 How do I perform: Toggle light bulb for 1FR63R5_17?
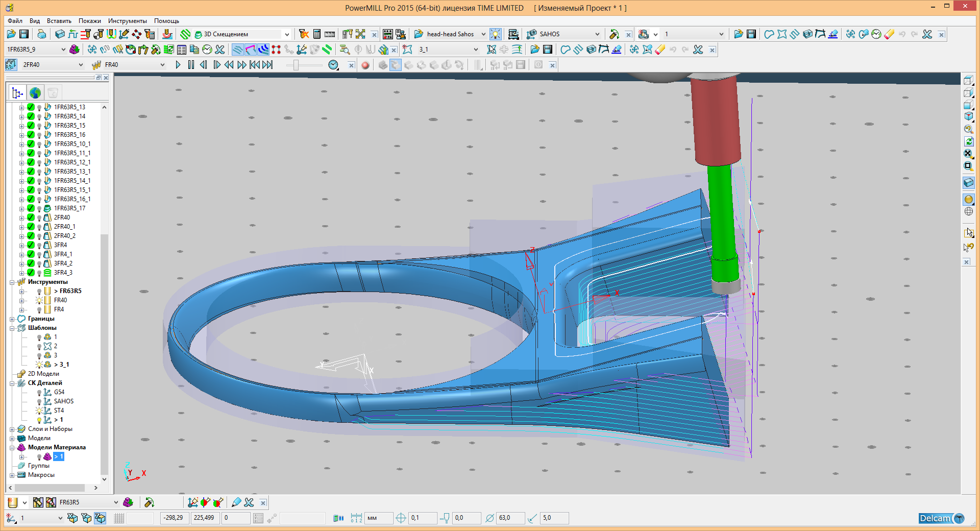(x=39, y=209)
